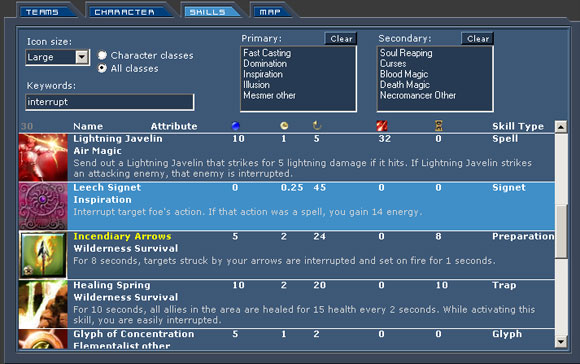The image size is (580, 364).
Task: Clear the Secondary attribute filter
Action: (x=478, y=38)
